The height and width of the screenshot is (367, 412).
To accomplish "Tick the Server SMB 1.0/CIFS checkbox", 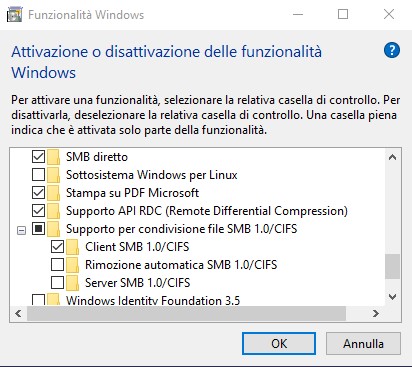I will point(57,282).
